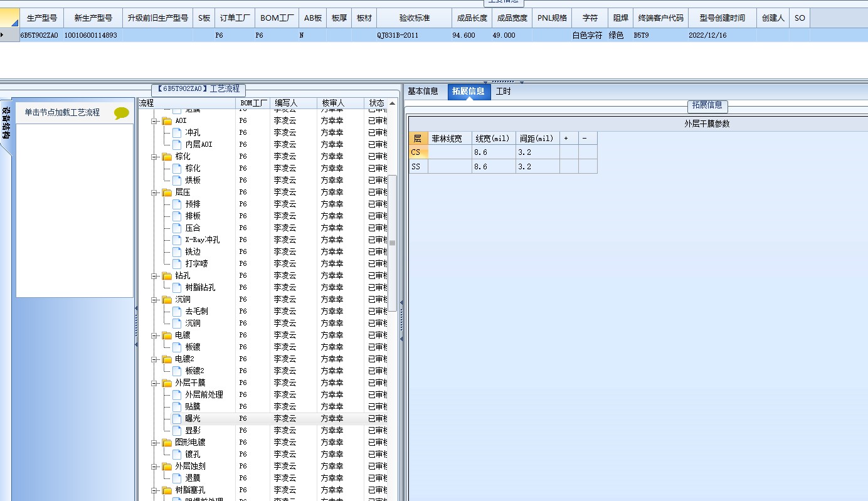Collapse the 电镀 folder node

[154, 335]
